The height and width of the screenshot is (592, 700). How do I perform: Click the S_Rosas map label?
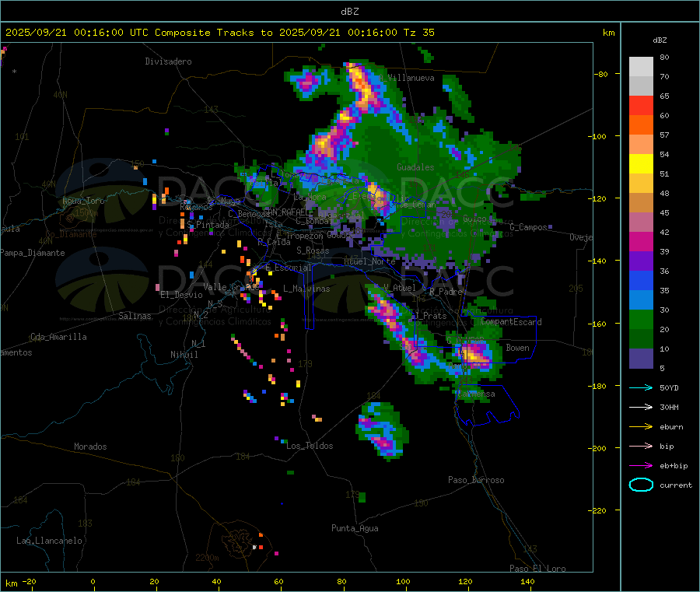pyautogui.click(x=313, y=250)
